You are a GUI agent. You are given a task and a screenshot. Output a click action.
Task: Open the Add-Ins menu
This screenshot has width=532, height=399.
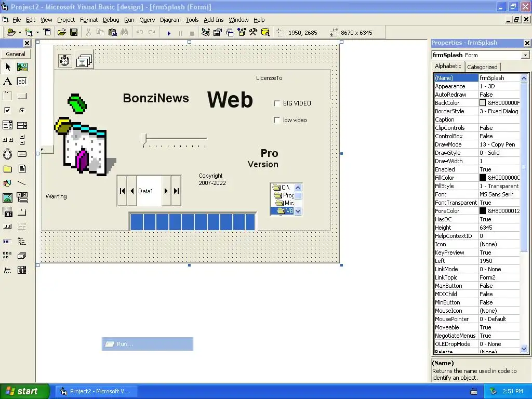pyautogui.click(x=214, y=20)
